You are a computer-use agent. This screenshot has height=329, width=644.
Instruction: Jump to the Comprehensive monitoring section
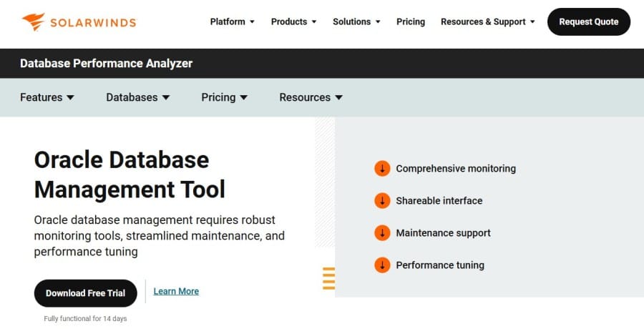[x=456, y=168]
